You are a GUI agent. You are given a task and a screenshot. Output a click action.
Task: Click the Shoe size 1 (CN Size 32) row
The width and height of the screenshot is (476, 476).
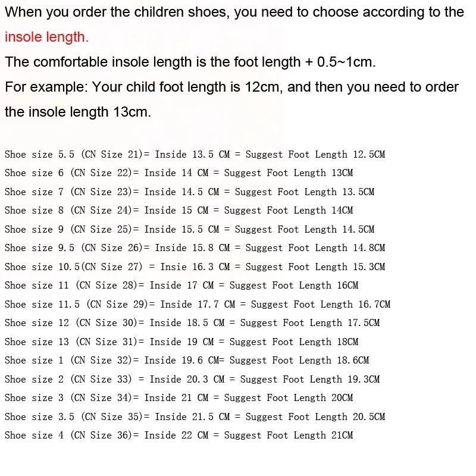(187, 361)
